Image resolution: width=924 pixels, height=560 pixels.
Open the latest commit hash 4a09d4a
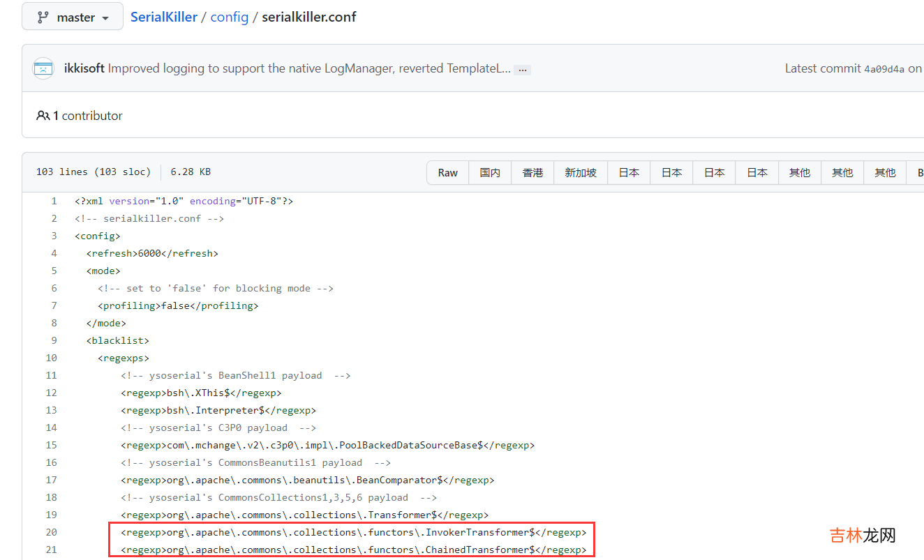[884, 69]
